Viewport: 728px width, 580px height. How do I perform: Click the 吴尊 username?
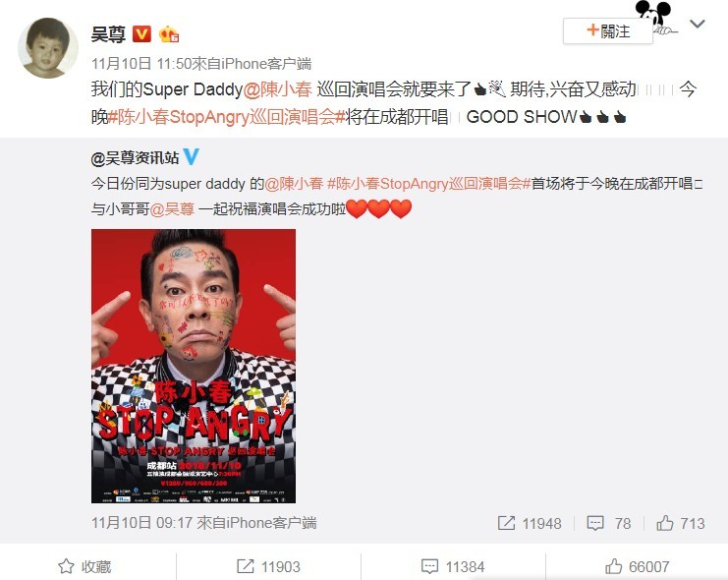[108, 34]
